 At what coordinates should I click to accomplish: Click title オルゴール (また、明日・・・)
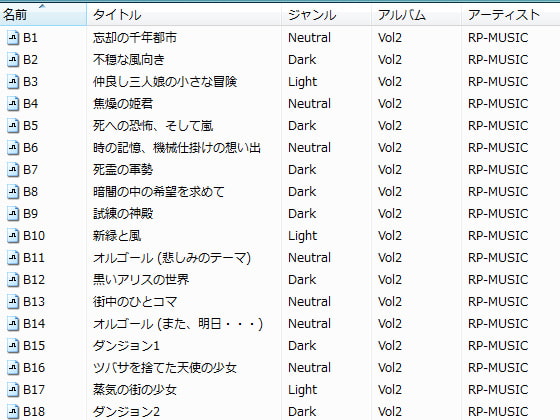click(x=178, y=324)
